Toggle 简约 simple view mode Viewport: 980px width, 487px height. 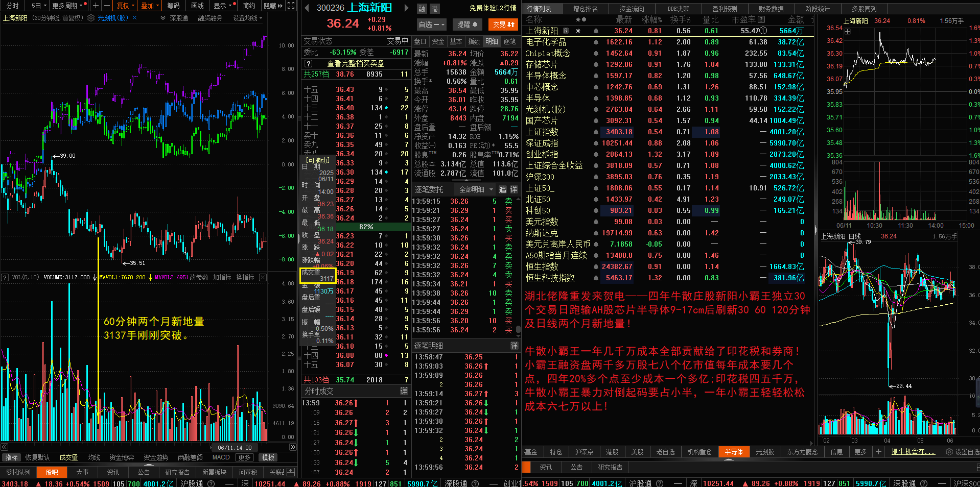(x=249, y=6)
